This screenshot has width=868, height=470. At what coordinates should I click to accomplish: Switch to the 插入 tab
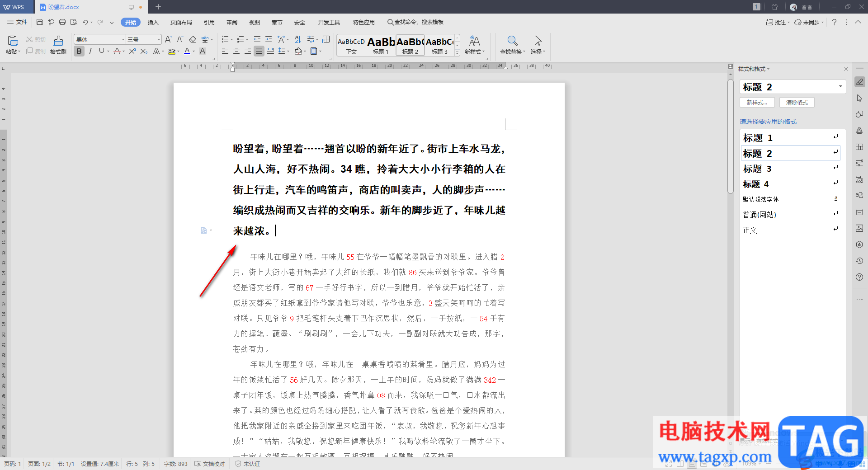[x=153, y=22]
